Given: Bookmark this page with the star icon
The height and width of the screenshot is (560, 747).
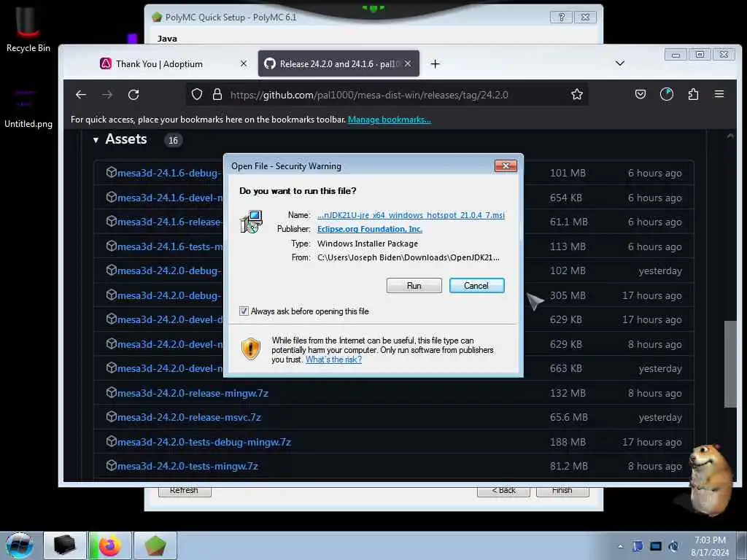Looking at the screenshot, I should pyautogui.click(x=576, y=95).
